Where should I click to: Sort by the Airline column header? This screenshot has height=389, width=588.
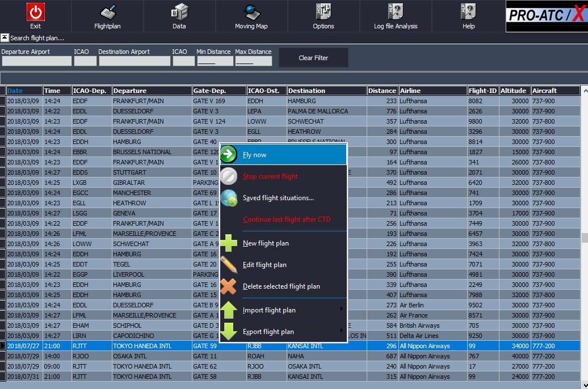click(x=432, y=91)
